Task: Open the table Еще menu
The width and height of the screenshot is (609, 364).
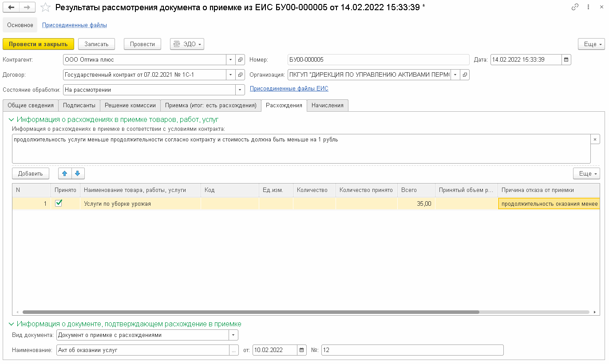Action: point(587,173)
